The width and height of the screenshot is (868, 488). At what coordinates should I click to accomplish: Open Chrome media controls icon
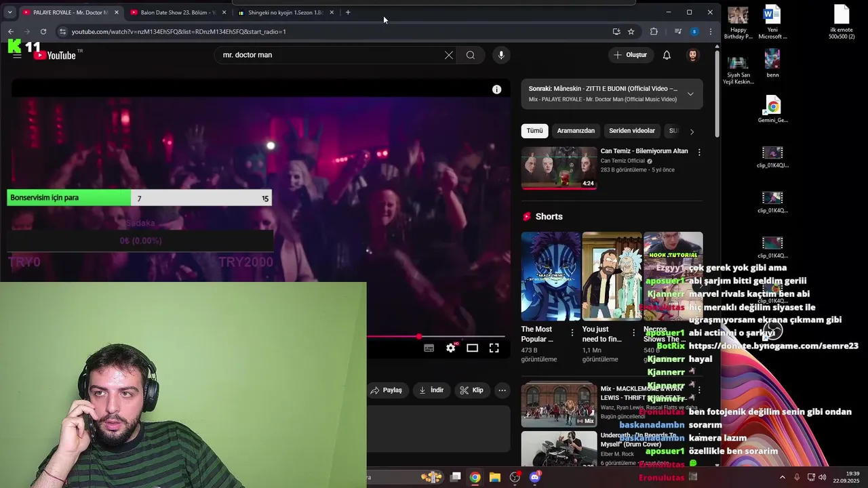[677, 31]
